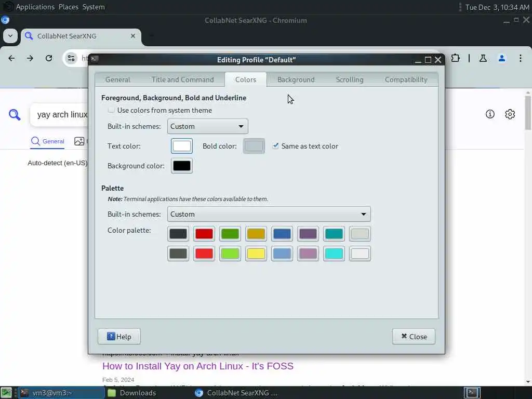Open SearXNG info about icon
Viewport: 532px width, 399px height.
click(490, 114)
